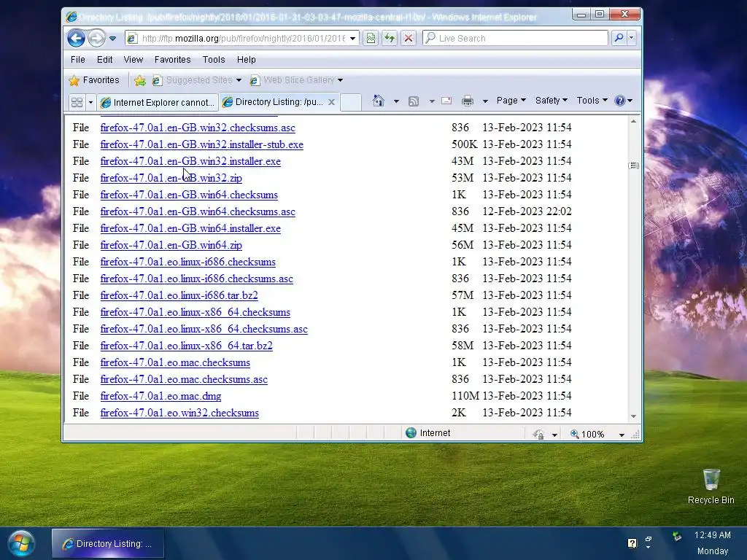Open firefox-47.0a1.en-GB.win32.installer-stub.exe link
Screen dimensions: 747x560
[x=201, y=144]
